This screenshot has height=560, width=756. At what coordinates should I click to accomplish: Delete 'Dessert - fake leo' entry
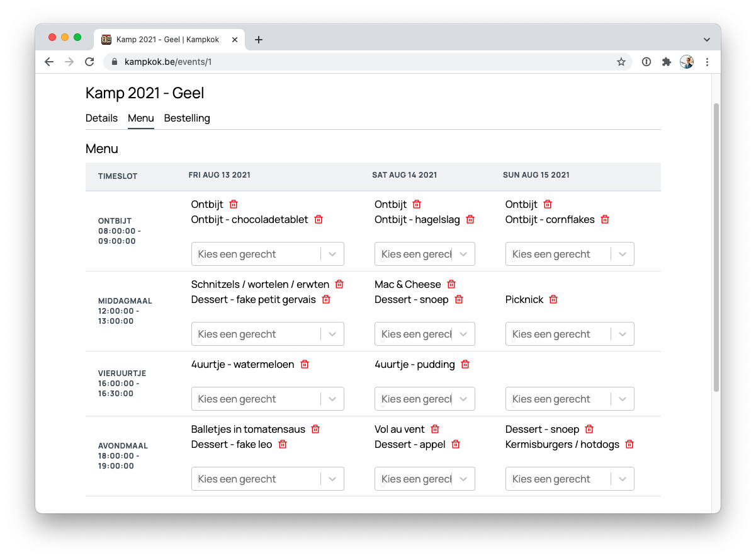[283, 445]
